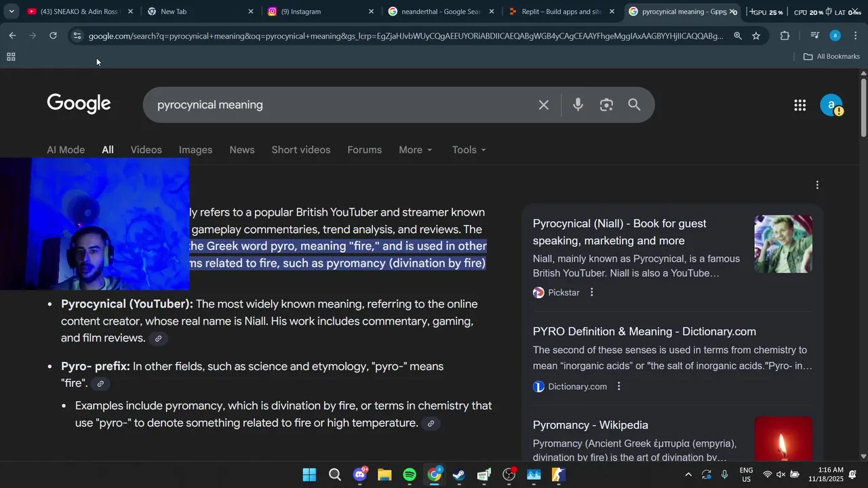View site information icon in address bar
Viewport: 868px width, 488px height.
pos(77,36)
